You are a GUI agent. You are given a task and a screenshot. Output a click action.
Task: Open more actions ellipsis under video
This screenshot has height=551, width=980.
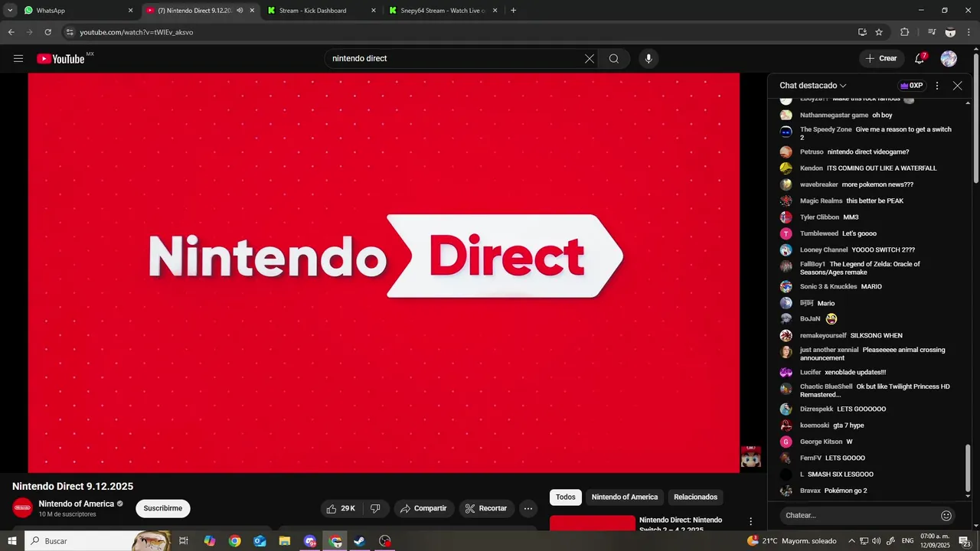point(528,508)
